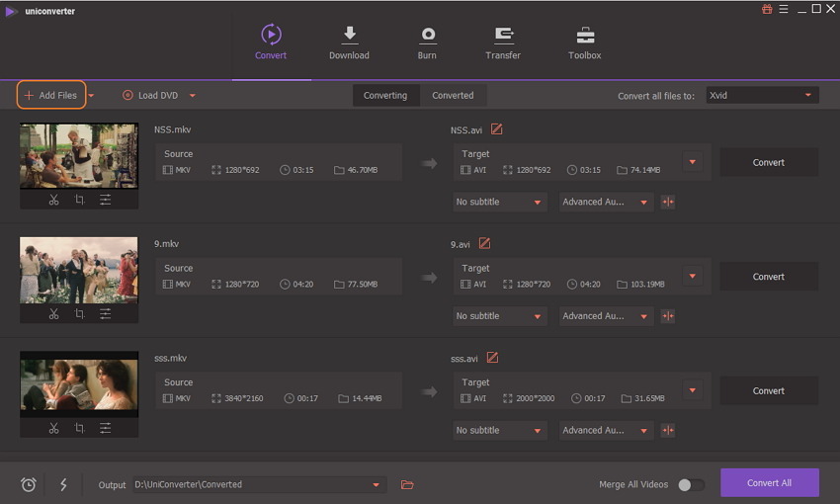The image size is (840, 504).
Task: Trim NSS.mkv with the scissors icon
Action: [53, 200]
